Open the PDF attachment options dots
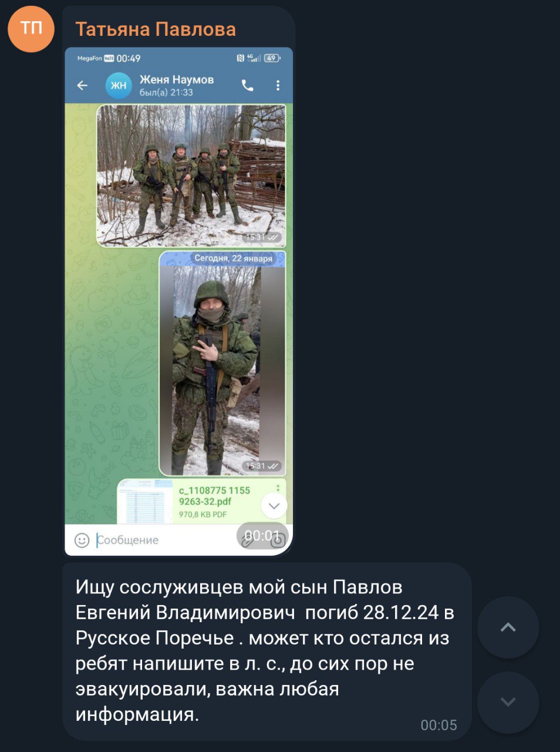560x752 pixels. click(x=278, y=488)
